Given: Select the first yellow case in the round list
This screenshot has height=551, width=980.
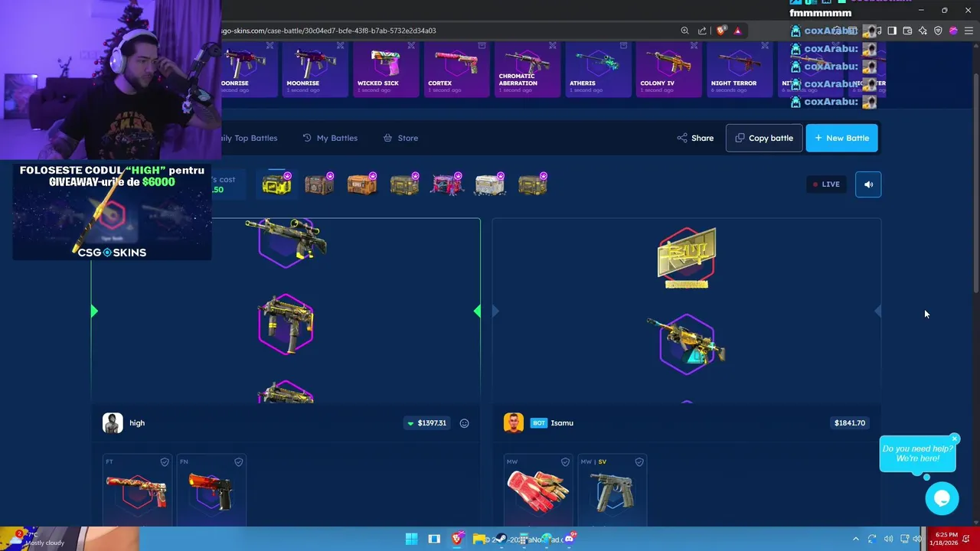Looking at the screenshot, I should 276,184.
